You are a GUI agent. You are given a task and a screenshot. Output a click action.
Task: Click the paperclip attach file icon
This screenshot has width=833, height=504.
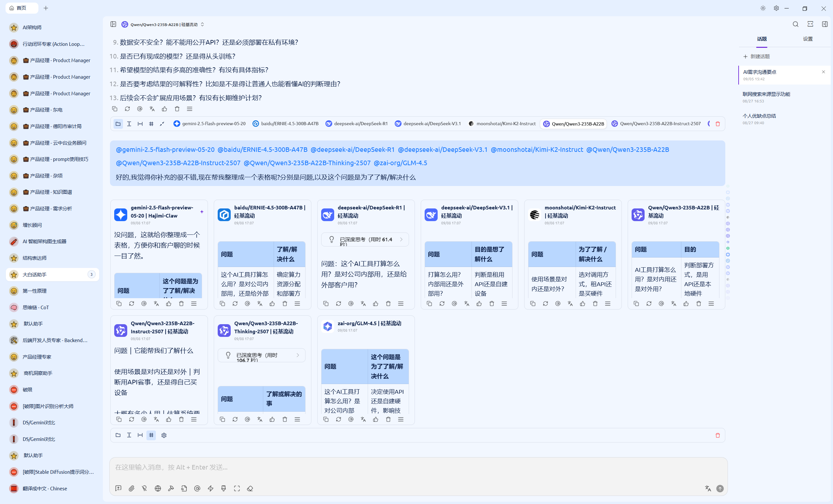131,488
